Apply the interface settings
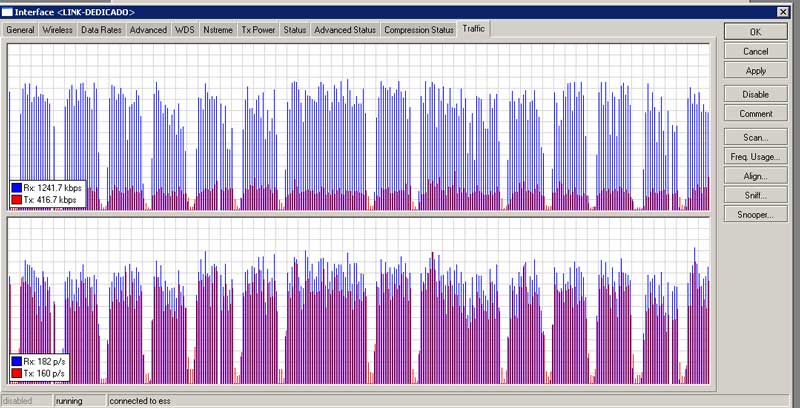 pos(756,71)
